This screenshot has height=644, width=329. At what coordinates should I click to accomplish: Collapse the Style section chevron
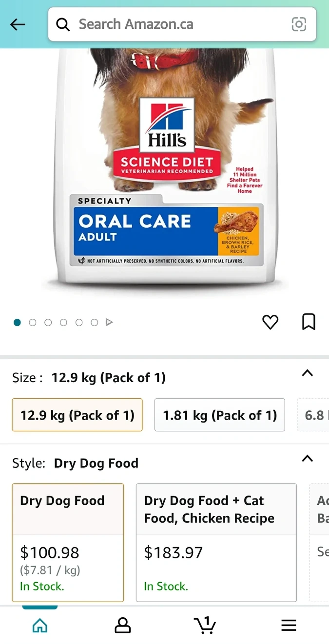point(307,459)
